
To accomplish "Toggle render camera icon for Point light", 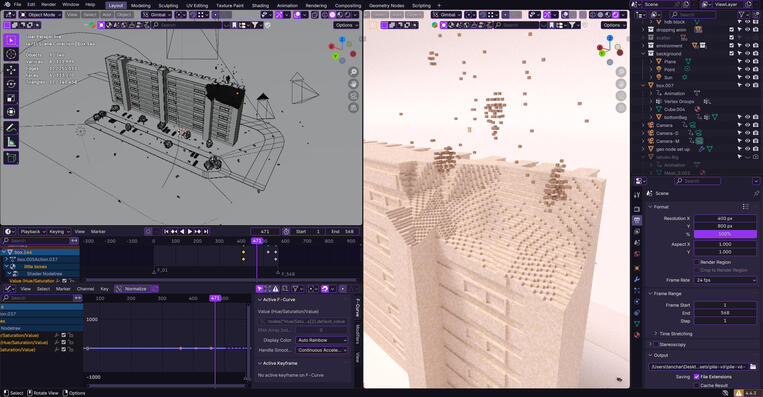I will [x=755, y=70].
